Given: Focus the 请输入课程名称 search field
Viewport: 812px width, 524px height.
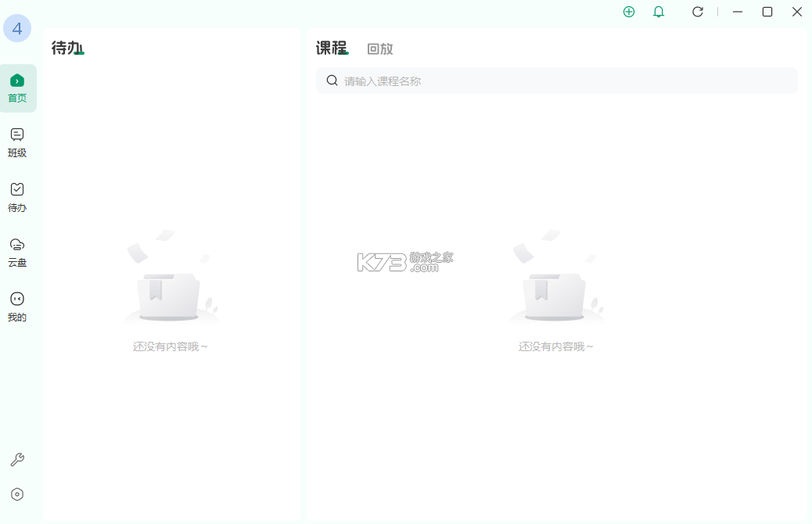Looking at the screenshot, I should [557, 81].
